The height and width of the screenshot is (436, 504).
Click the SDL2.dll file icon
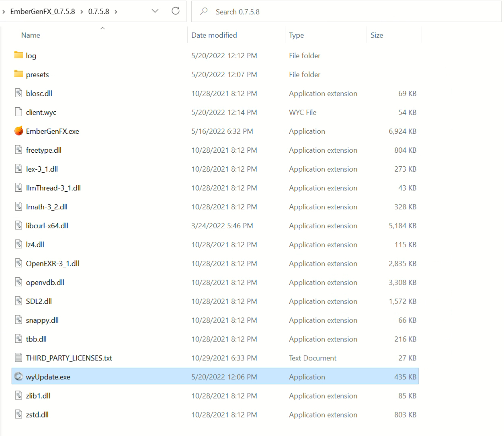(18, 301)
